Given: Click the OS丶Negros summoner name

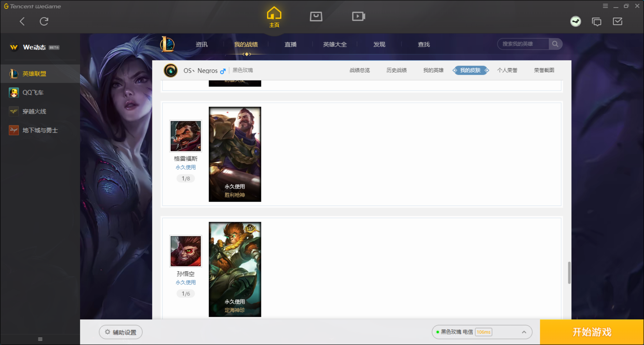Looking at the screenshot, I should tap(200, 70).
